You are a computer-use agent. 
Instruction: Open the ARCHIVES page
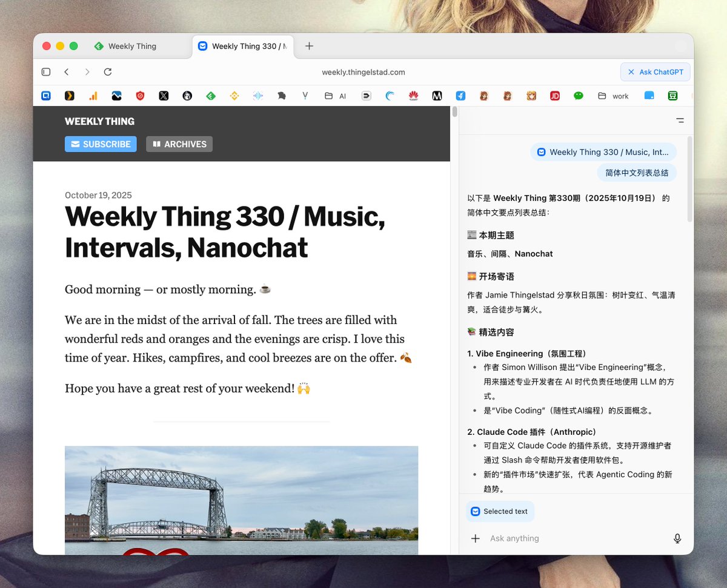click(179, 144)
